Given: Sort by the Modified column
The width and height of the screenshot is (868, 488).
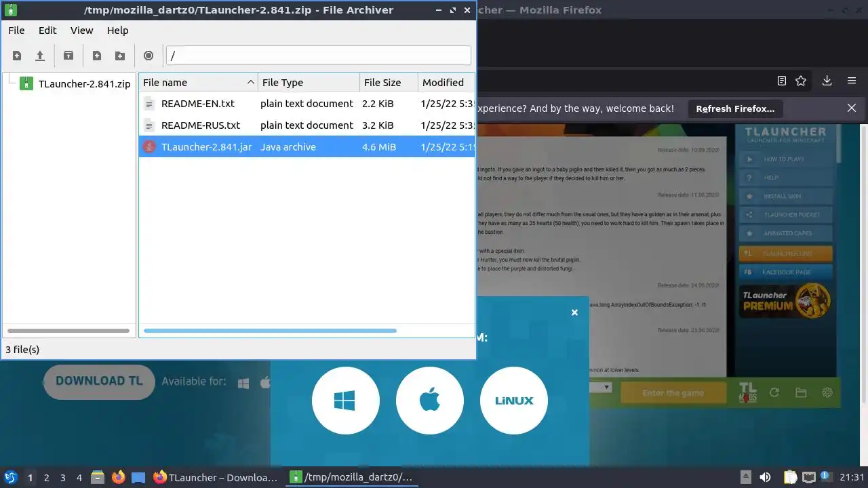Looking at the screenshot, I should [x=446, y=83].
